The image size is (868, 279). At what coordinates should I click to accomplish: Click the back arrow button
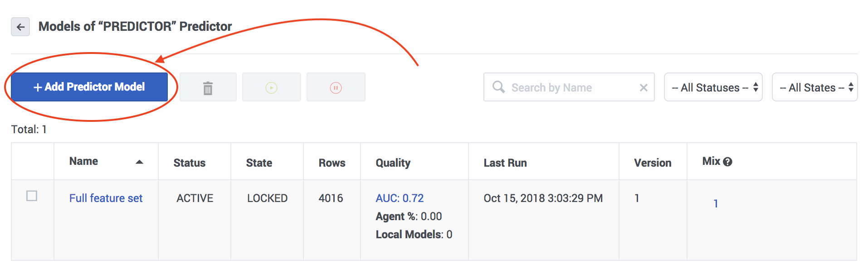pos(20,27)
